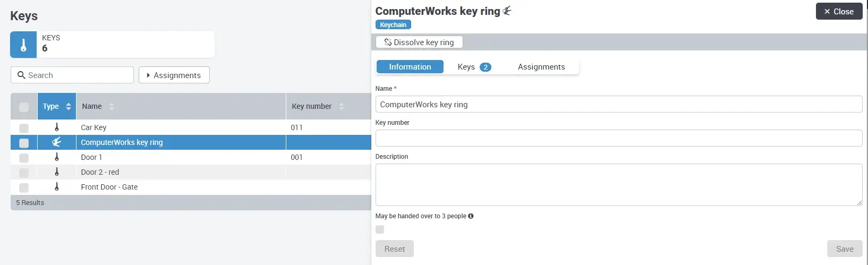Check the Car Key row checkbox
This screenshot has height=265, width=868.
24,128
